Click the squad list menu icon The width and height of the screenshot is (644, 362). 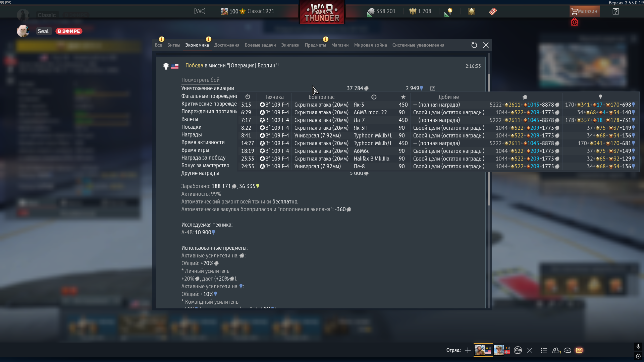click(544, 350)
